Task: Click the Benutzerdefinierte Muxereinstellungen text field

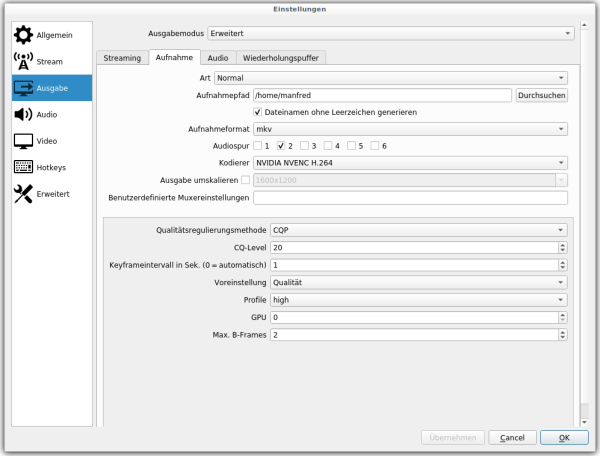Action: point(410,197)
